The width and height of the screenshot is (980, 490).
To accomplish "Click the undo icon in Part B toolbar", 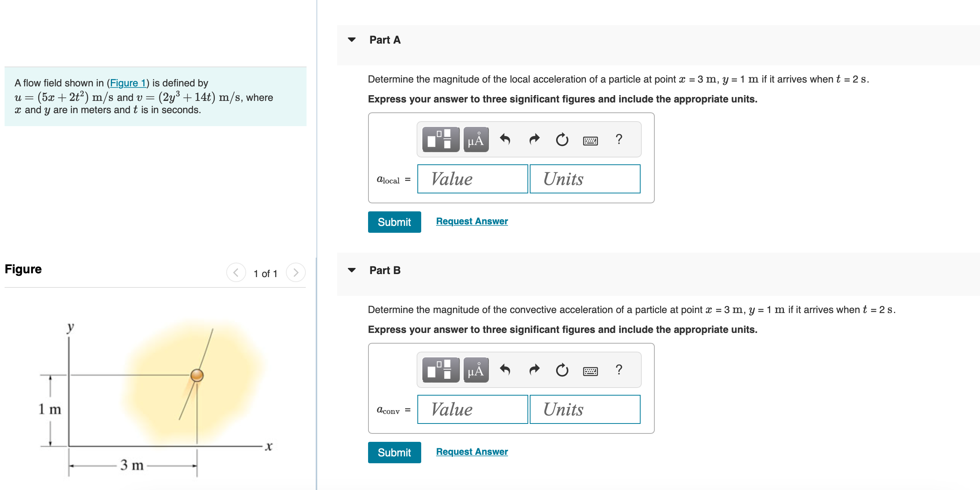I will (506, 370).
